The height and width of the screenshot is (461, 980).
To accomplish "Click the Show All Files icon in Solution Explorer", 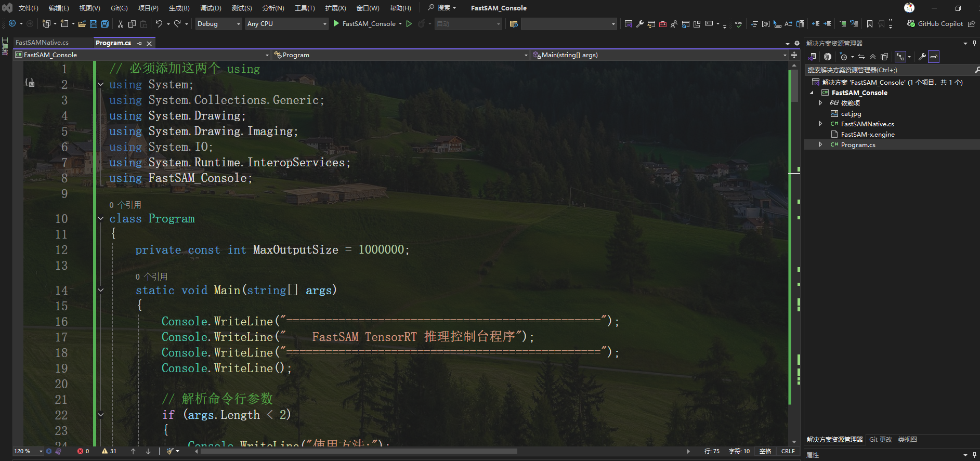I will click(884, 57).
